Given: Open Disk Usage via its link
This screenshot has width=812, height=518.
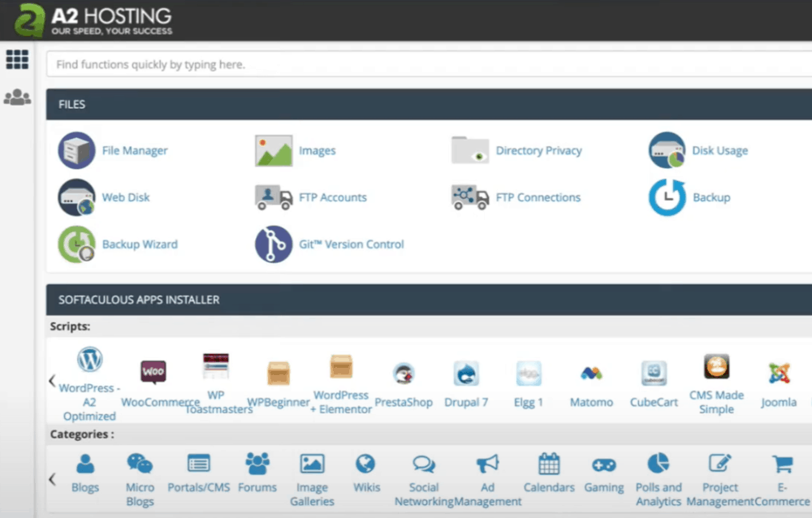Looking at the screenshot, I should 719,150.
